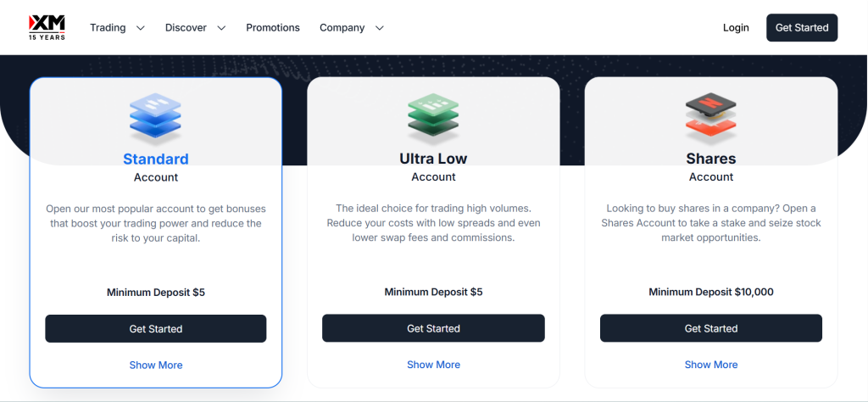Screen dimensions: 868x402
Task: Expand the Discover menu chevron
Action: click(221, 28)
